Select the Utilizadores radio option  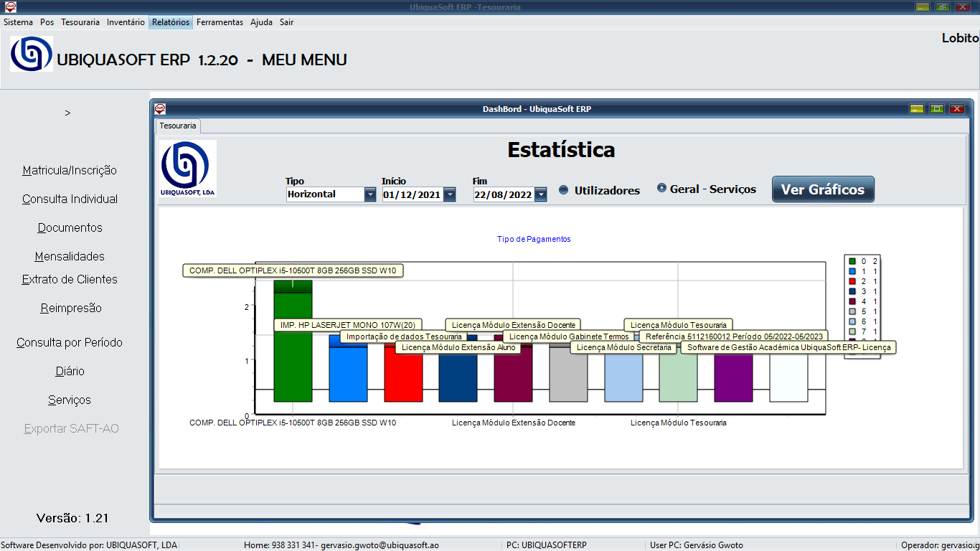pos(563,190)
